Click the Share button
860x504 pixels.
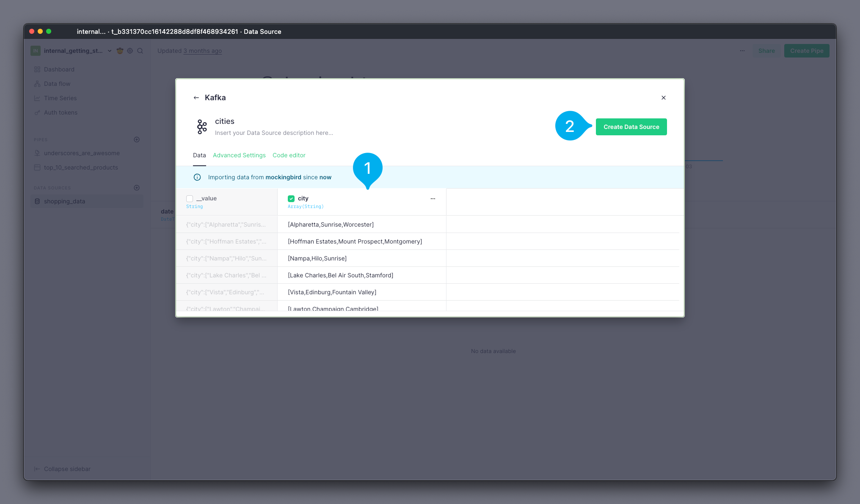pos(766,51)
